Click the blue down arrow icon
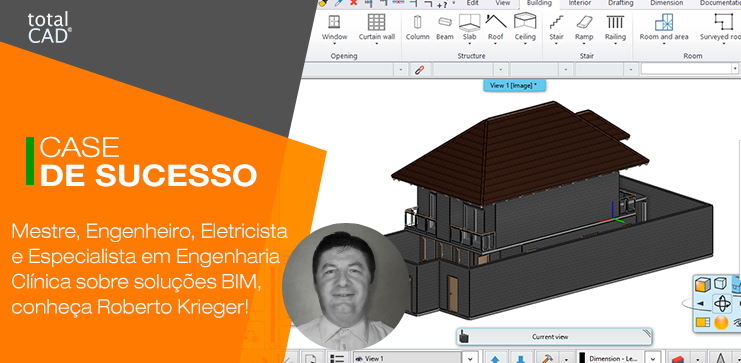Image resolution: width=741 pixels, height=363 pixels. coord(520,358)
